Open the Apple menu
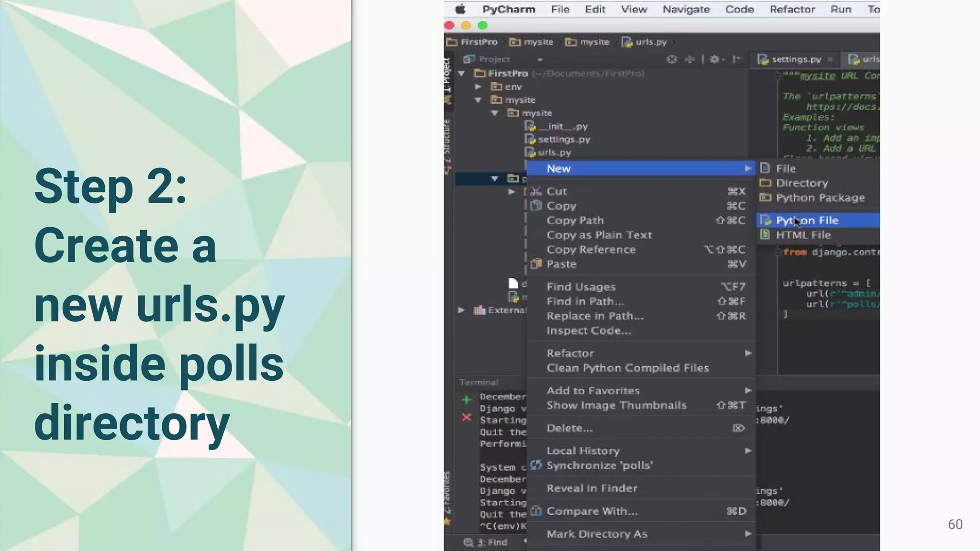The image size is (980, 551). pos(460,9)
